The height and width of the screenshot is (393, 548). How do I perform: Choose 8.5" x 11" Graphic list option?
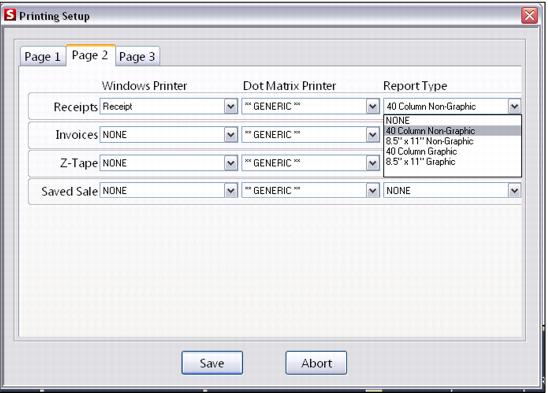click(x=452, y=162)
